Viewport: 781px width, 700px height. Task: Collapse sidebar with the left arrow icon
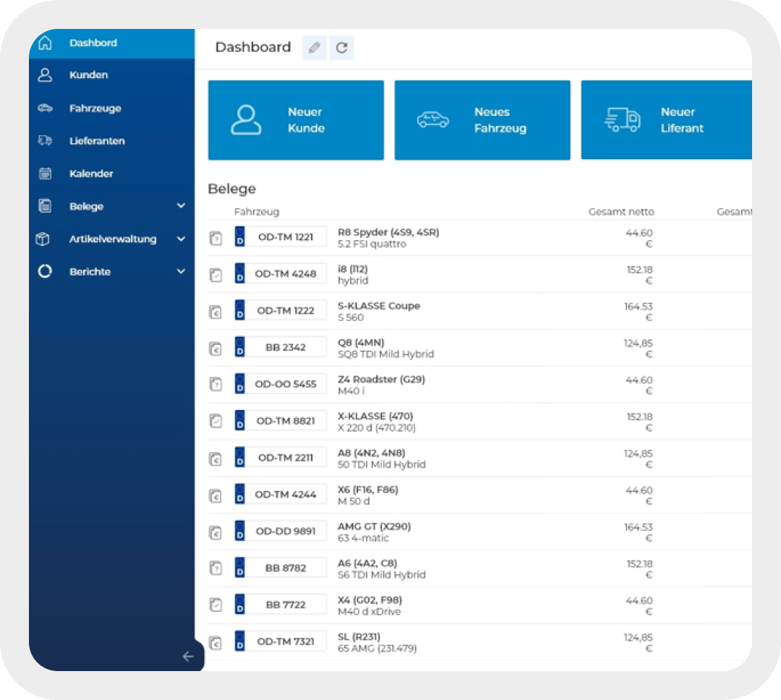[188, 657]
